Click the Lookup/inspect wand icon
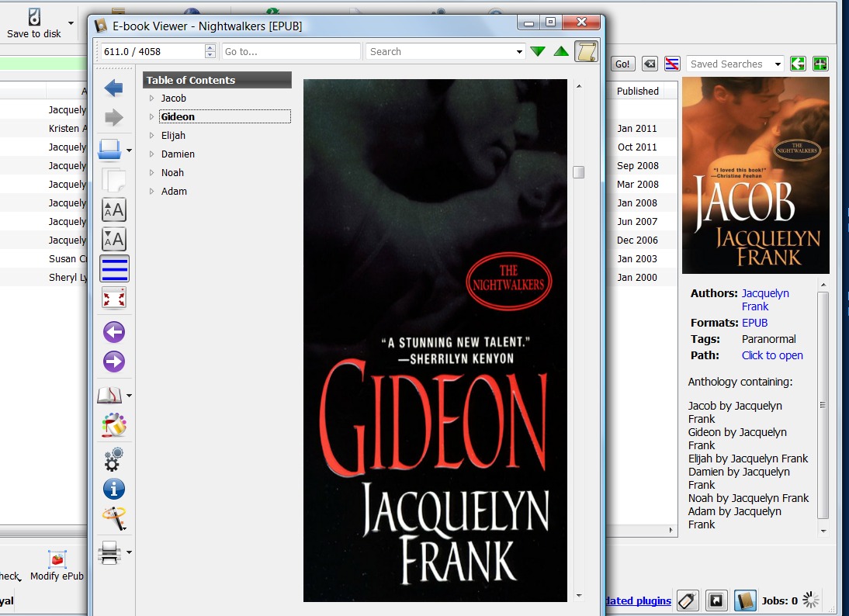849x616 pixels. click(114, 518)
